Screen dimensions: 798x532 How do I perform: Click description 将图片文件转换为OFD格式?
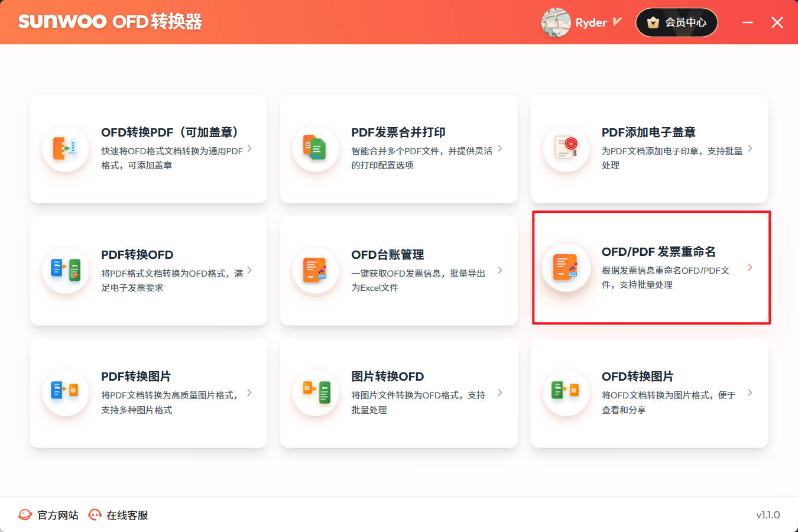click(418, 403)
